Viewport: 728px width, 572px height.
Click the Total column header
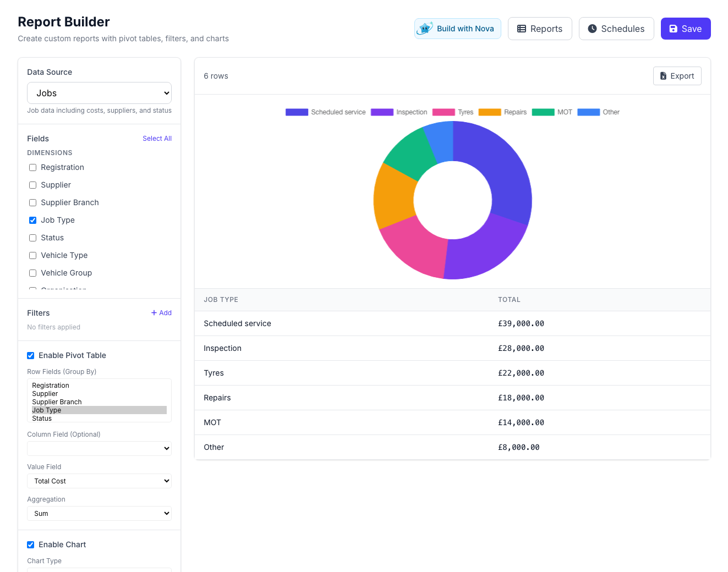click(x=509, y=300)
